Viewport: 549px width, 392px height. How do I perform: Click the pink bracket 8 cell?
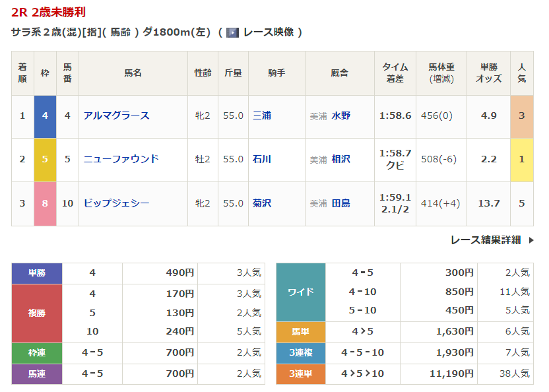point(45,203)
